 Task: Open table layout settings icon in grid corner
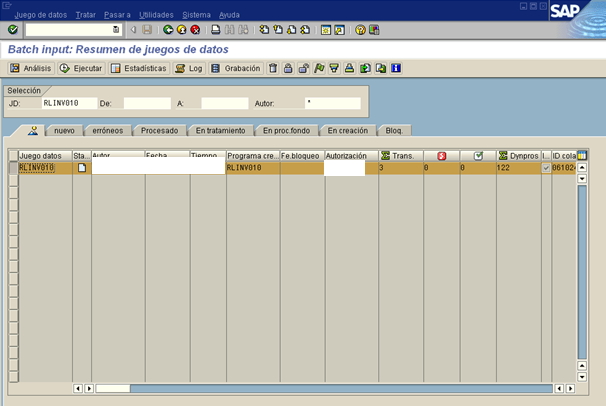coord(582,155)
